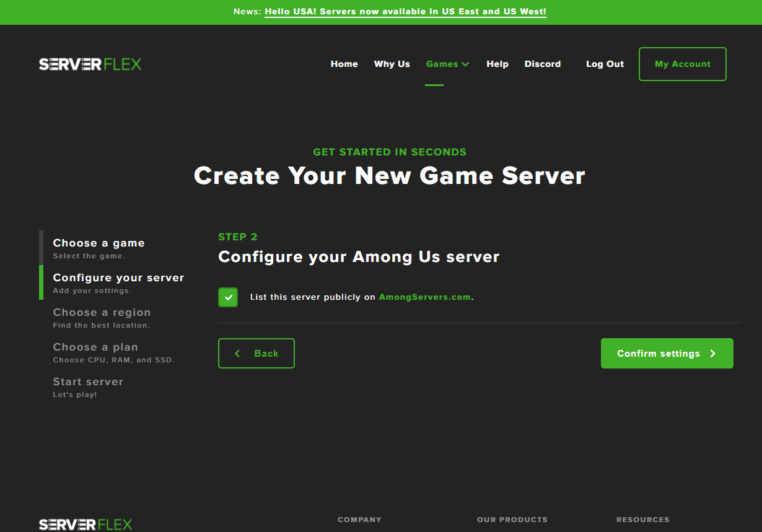762x532 pixels.
Task: Click the ServerFlex logo in footer
Action: point(85,525)
